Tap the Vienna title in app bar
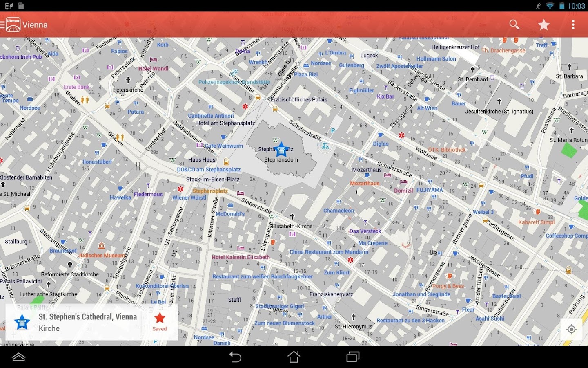Image resolution: width=588 pixels, height=368 pixels. [36, 25]
